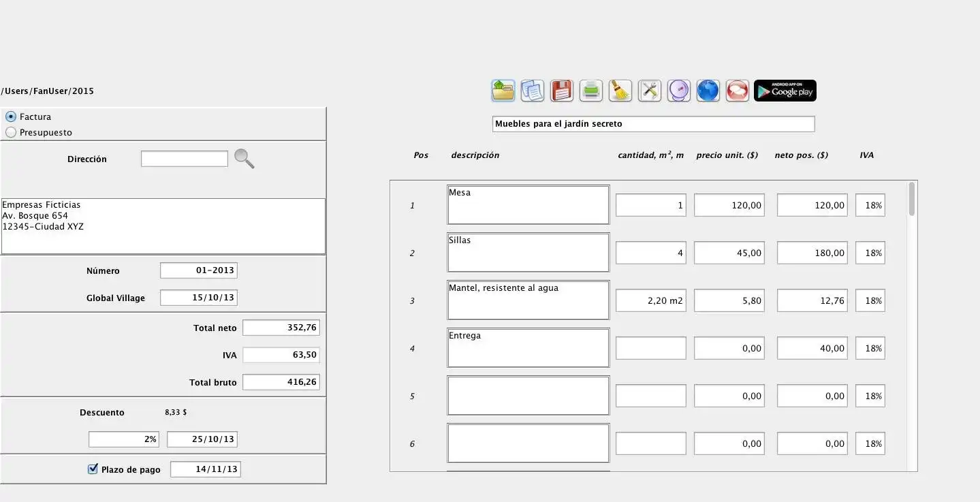The width and height of the screenshot is (980, 502).
Task: Click the discount date field 25/10/13
Action: click(202, 439)
